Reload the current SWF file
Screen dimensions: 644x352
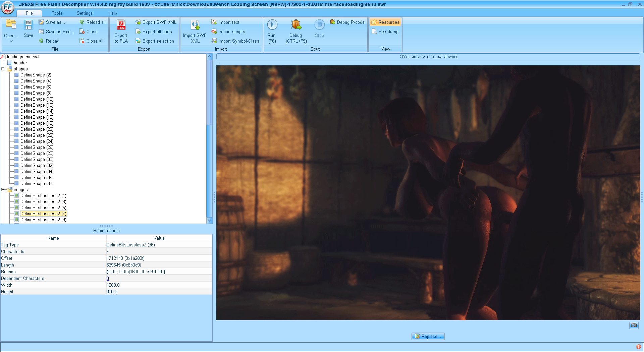coord(49,41)
